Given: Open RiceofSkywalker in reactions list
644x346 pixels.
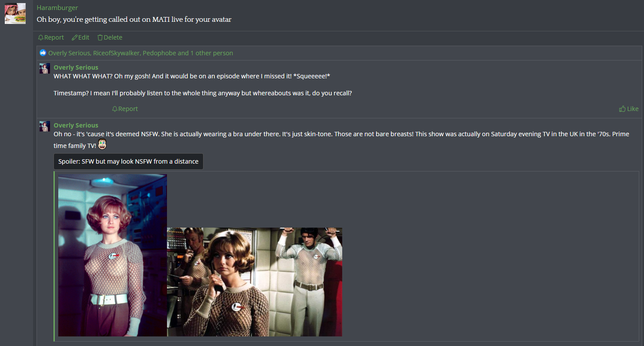Looking at the screenshot, I should tap(116, 53).
